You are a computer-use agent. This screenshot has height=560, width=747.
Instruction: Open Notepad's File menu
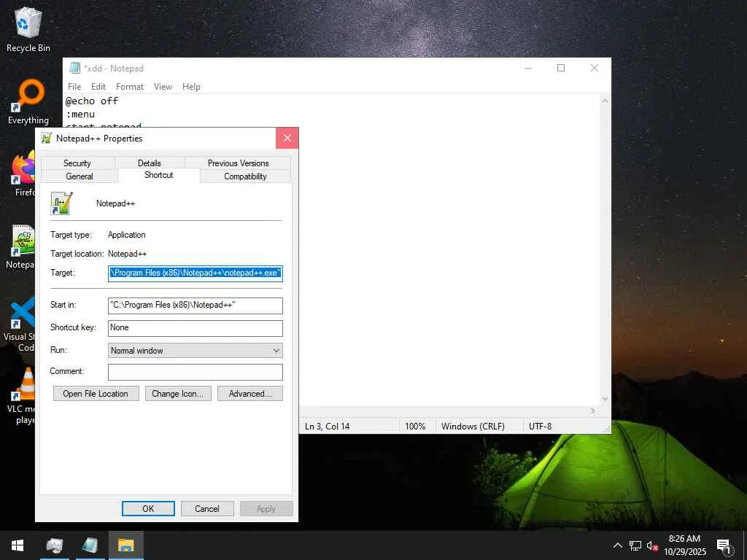(x=74, y=87)
